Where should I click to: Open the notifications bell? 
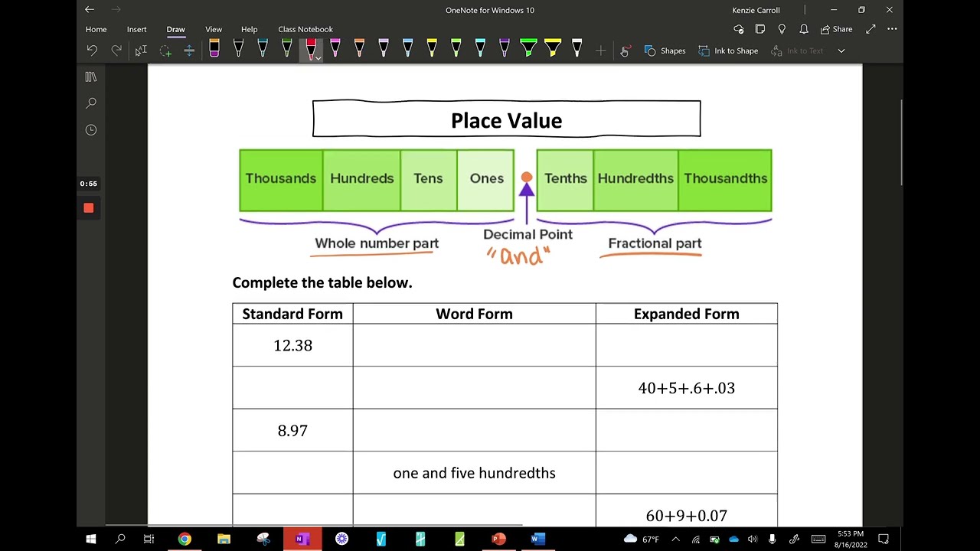click(804, 29)
